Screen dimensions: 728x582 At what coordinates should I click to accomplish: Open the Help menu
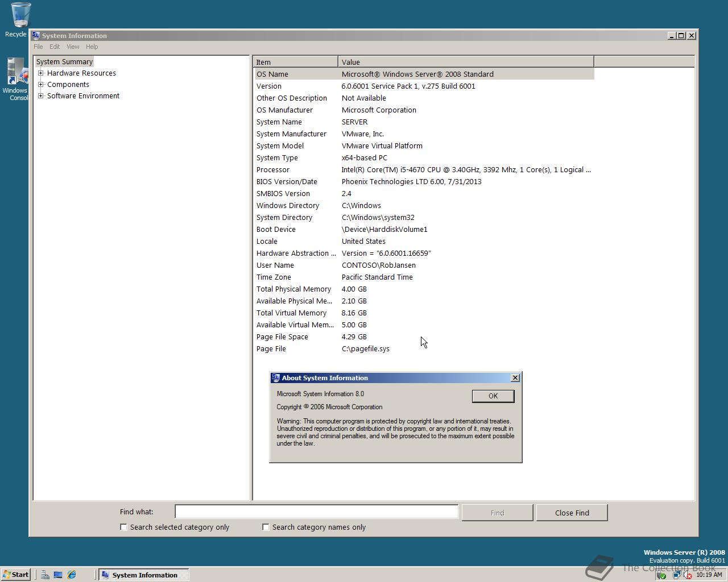click(92, 47)
